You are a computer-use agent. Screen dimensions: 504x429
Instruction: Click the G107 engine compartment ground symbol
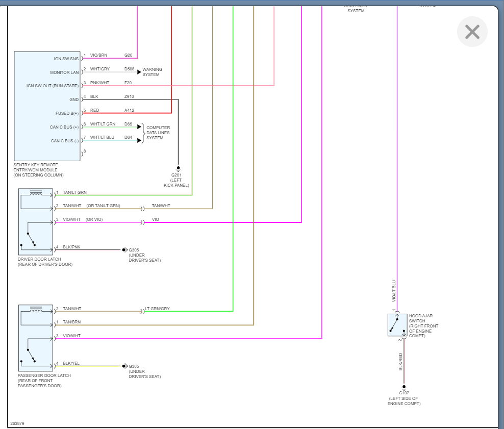[404, 387]
